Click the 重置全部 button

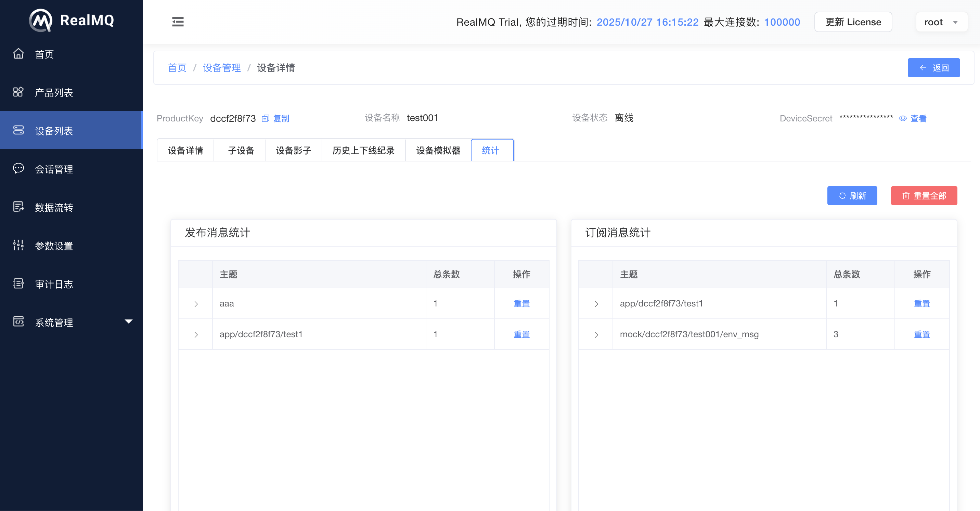[924, 196]
